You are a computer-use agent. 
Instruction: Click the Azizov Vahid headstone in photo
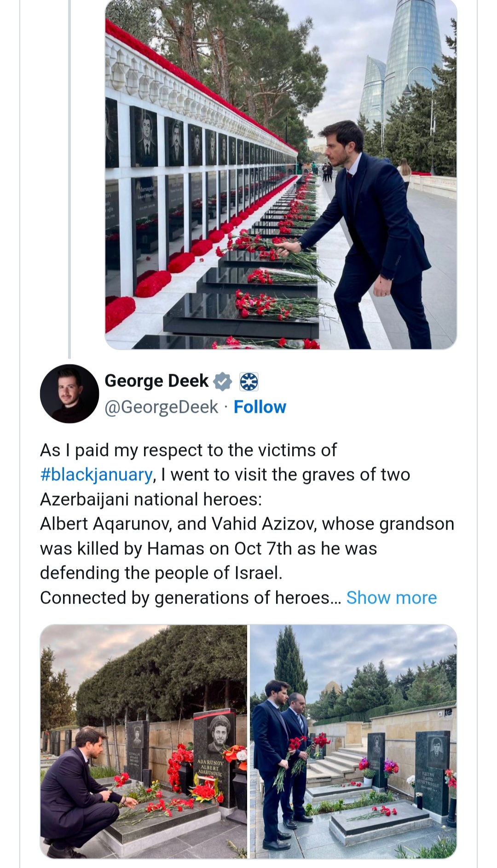click(x=432, y=768)
